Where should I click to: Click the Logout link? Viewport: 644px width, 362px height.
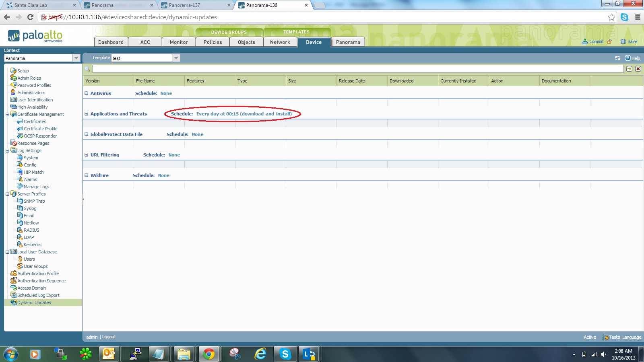pos(109,337)
